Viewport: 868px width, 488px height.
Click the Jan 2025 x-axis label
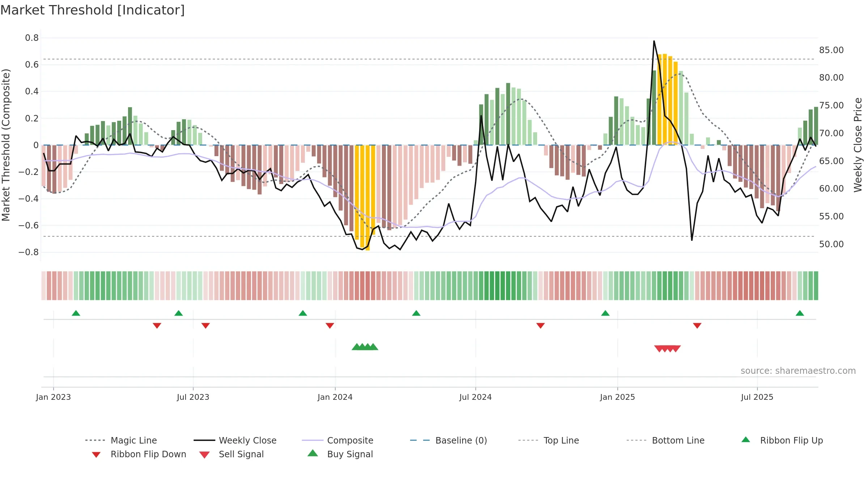[x=618, y=397]
